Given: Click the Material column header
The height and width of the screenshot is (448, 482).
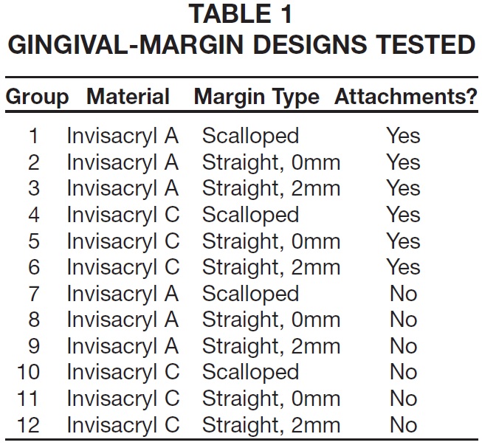Looking at the screenshot, I should 128,97.
